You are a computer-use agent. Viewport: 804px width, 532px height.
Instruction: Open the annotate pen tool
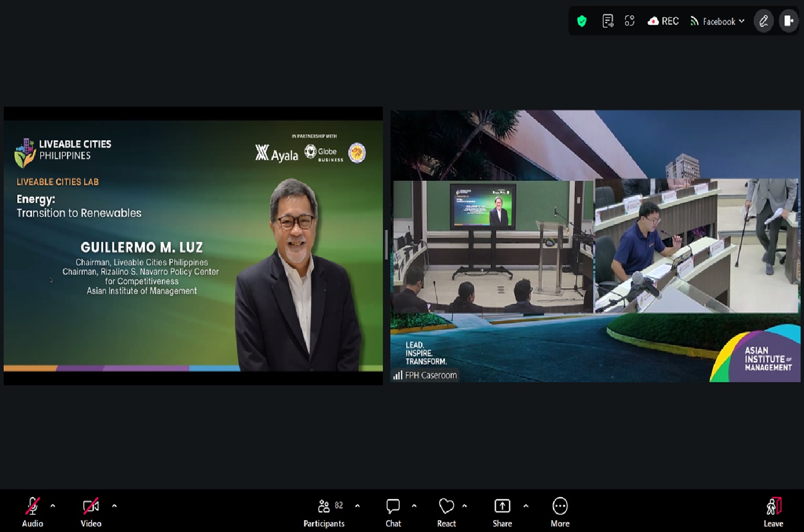coord(764,21)
